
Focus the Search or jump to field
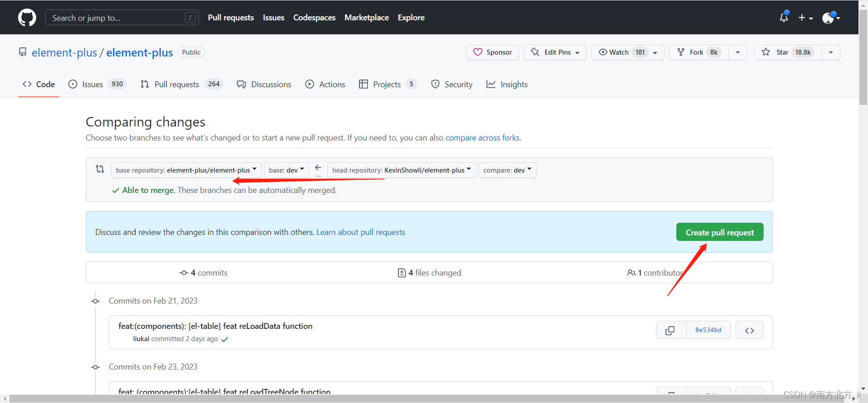click(122, 18)
